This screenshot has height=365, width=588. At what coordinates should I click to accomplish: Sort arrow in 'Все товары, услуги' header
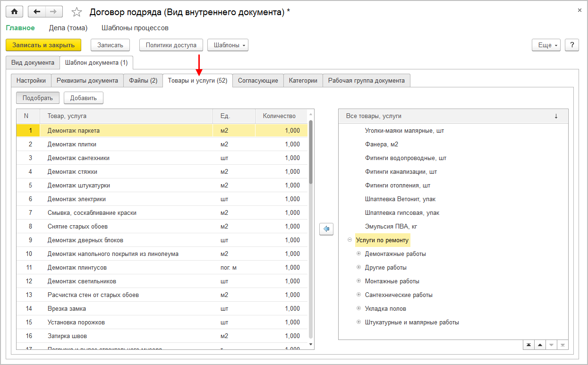[556, 116]
